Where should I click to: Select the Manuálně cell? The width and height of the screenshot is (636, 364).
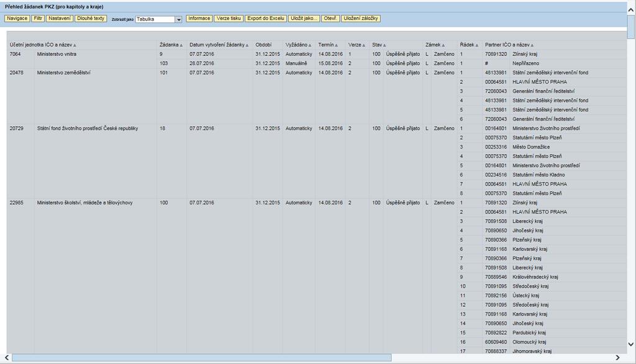[x=296, y=63]
